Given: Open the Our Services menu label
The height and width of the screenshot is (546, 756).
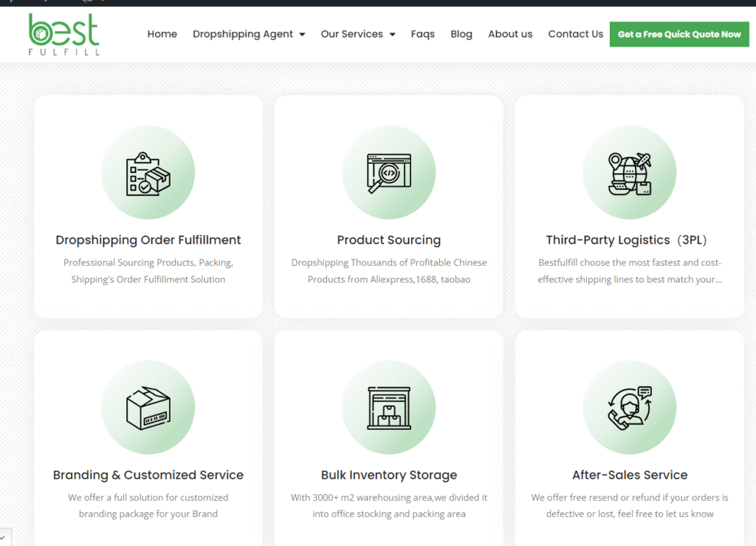Looking at the screenshot, I should click(351, 34).
